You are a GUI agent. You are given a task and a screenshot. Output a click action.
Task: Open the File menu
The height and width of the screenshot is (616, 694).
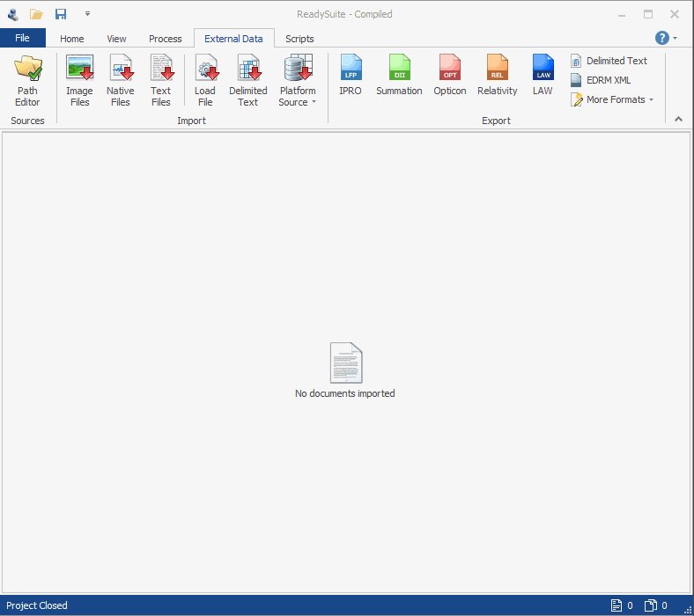click(x=22, y=38)
